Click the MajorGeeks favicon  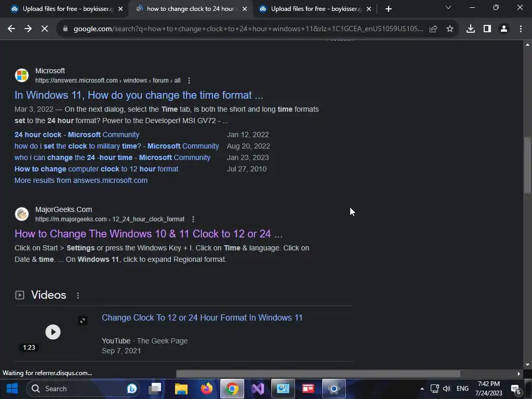(x=22, y=214)
